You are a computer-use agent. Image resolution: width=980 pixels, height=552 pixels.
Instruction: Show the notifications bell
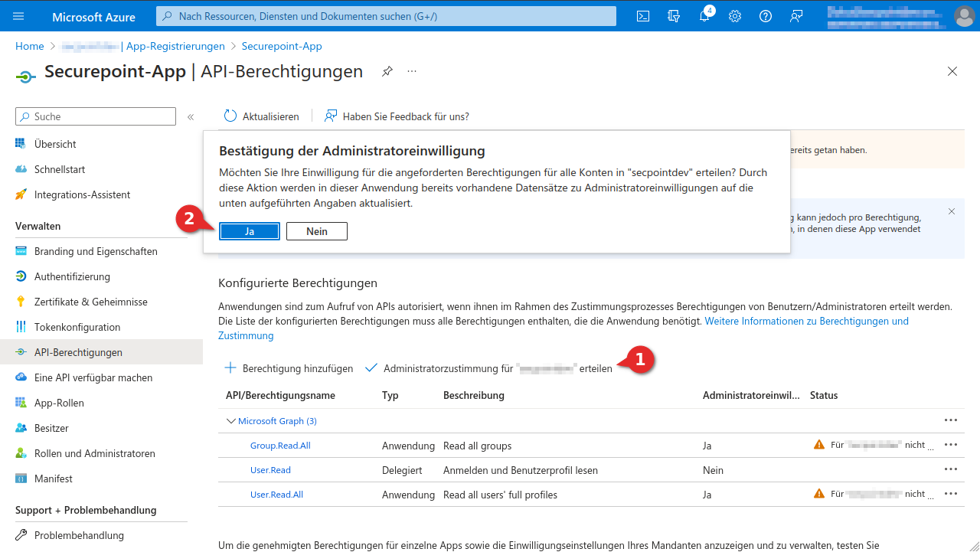[704, 16]
